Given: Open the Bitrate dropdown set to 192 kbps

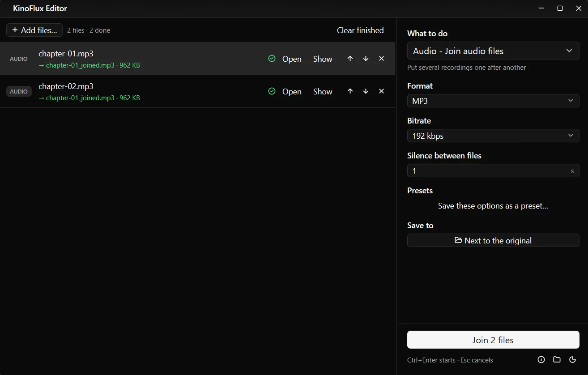Looking at the screenshot, I should pyautogui.click(x=493, y=136).
